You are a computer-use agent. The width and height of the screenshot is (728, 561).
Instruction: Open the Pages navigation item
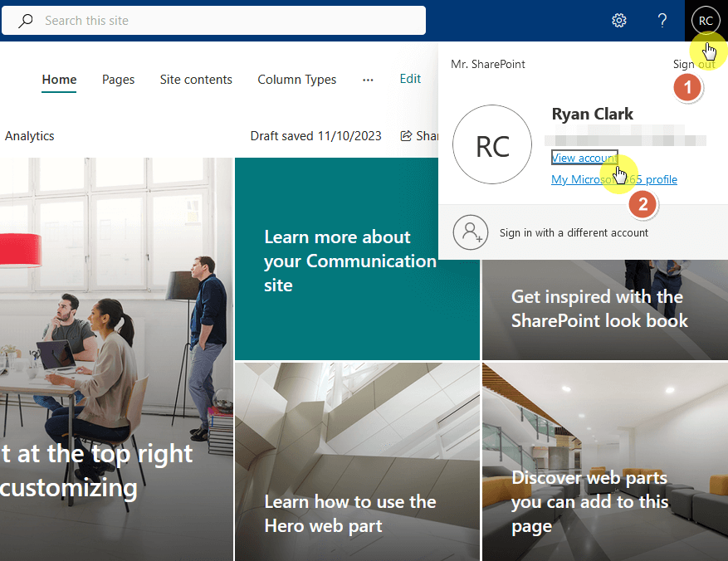point(118,80)
